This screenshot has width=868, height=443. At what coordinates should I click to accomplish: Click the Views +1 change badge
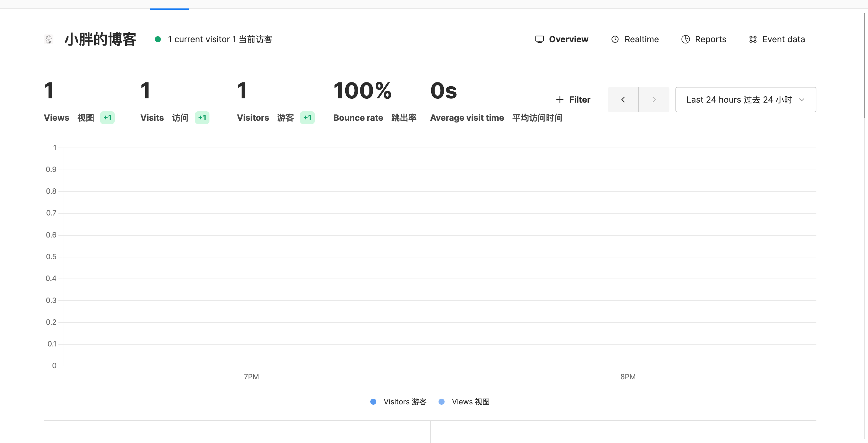click(x=107, y=118)
